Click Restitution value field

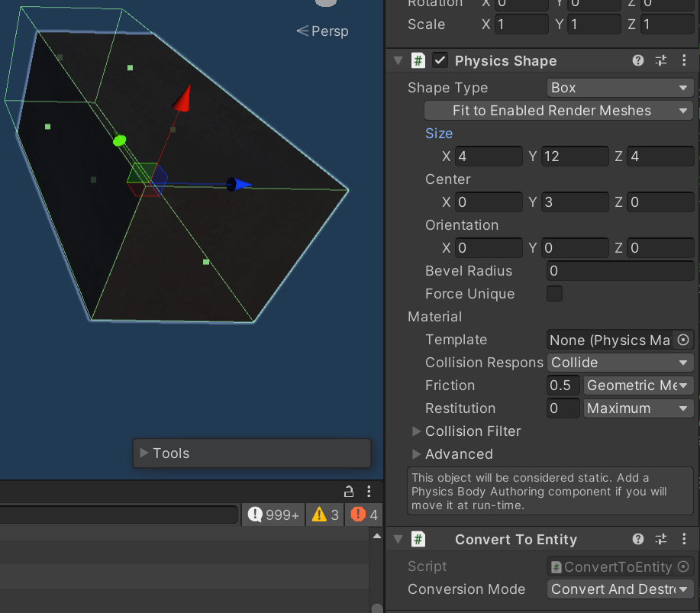(563, 408)
